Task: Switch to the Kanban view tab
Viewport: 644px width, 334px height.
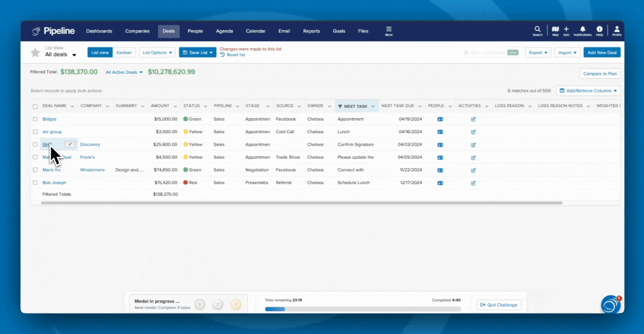Action: (124, 52)
